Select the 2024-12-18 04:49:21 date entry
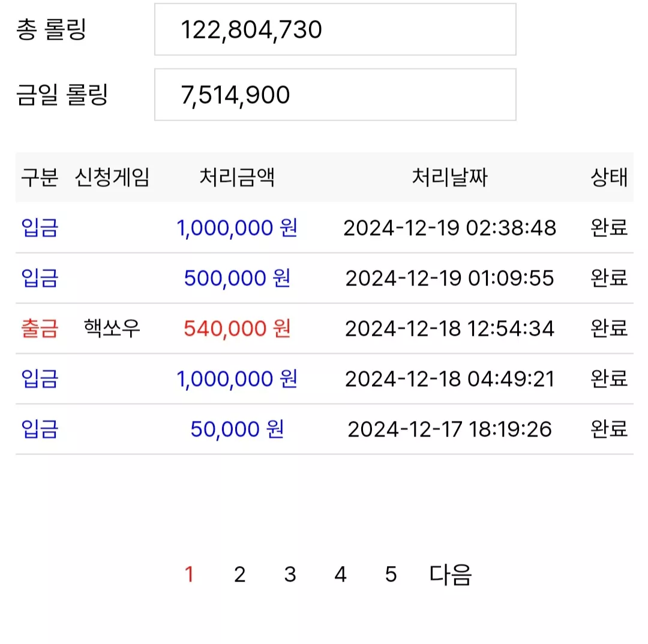 (449, 379)
